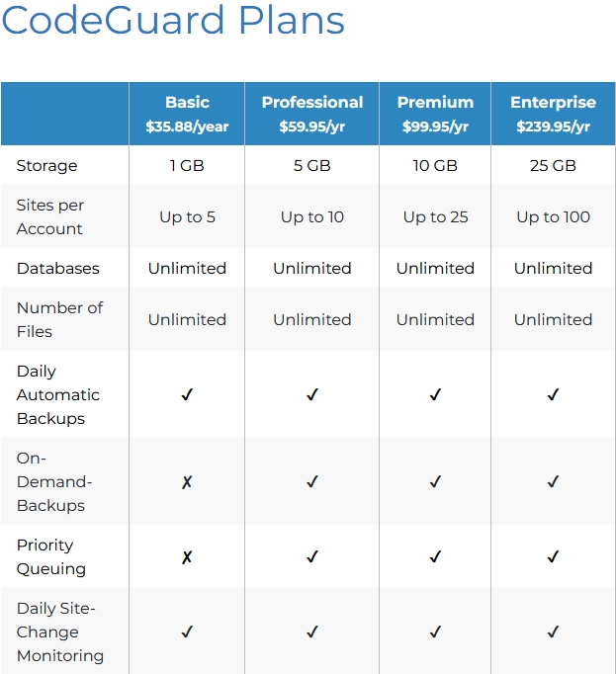Click the Basic plan On-Demand-Backups cross mark
This screenshot has height=674, width=616.
click(187, 482)
